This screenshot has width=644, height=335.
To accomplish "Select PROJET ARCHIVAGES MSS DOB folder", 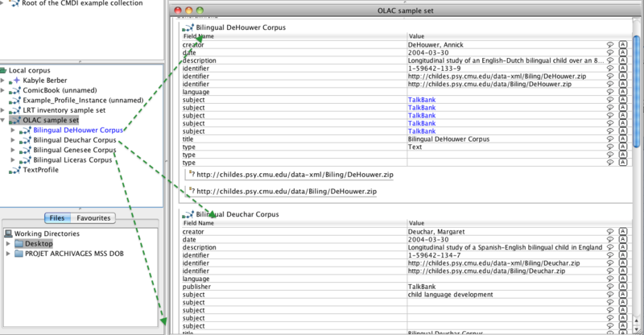I will 74,253.
